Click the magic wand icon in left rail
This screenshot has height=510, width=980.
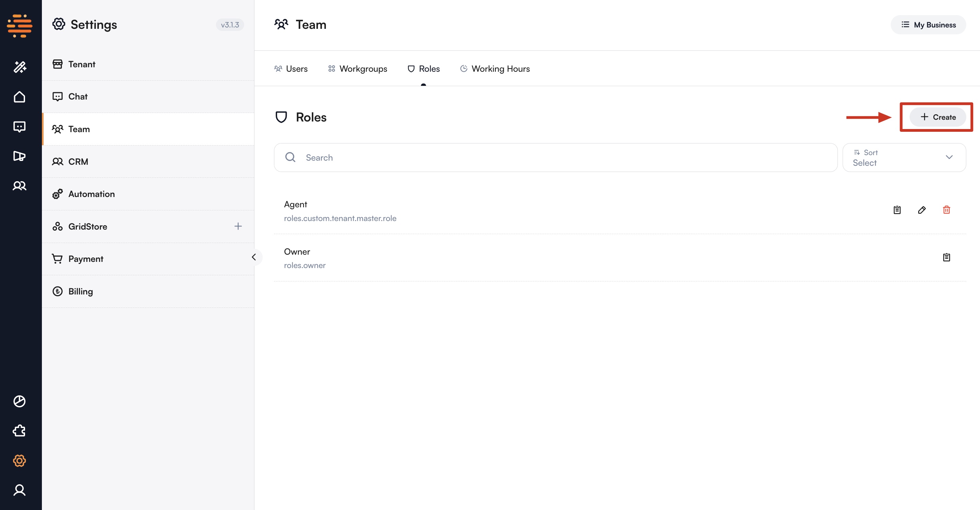[x=20, y=67]
